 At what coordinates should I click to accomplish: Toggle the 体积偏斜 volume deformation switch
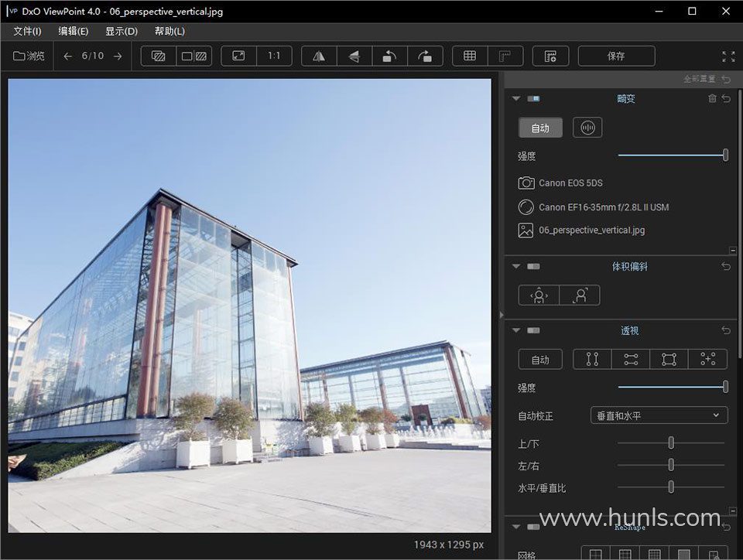click(533, 267)
